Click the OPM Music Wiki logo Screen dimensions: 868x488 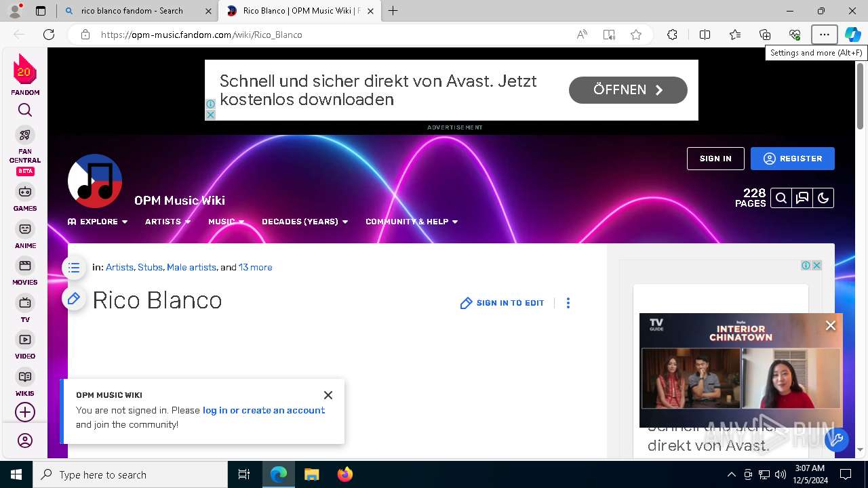tap(95, 181)
